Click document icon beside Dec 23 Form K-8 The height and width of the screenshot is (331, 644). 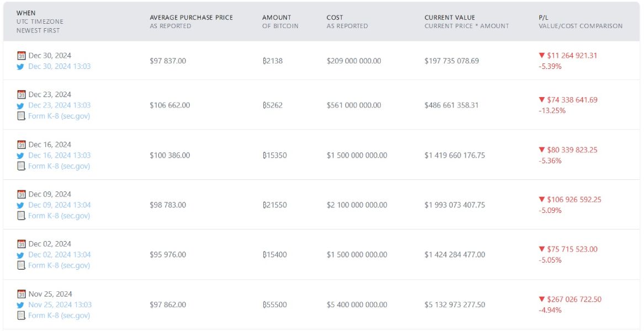tap(21, 116)
